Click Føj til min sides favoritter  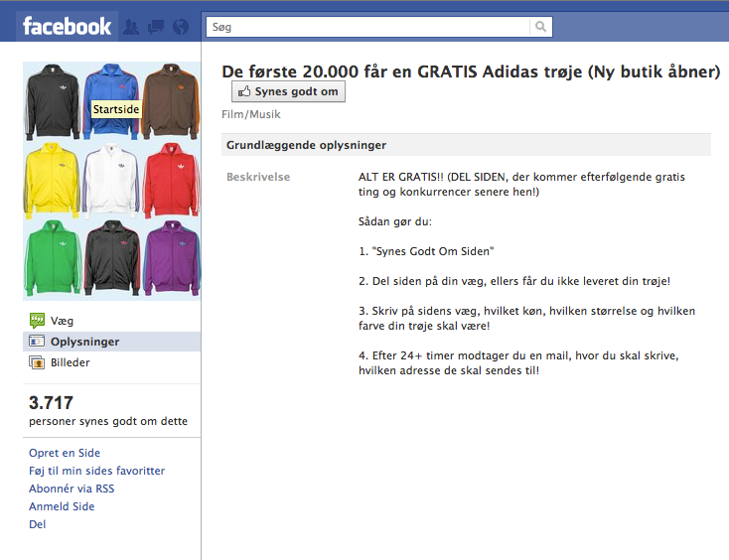(96, 471)
